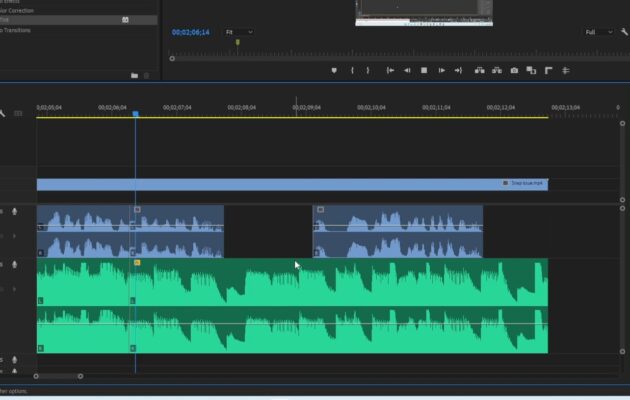Click the Go to In point icon
The width and height of the screenshot is (630, 400).
[390, 70]
